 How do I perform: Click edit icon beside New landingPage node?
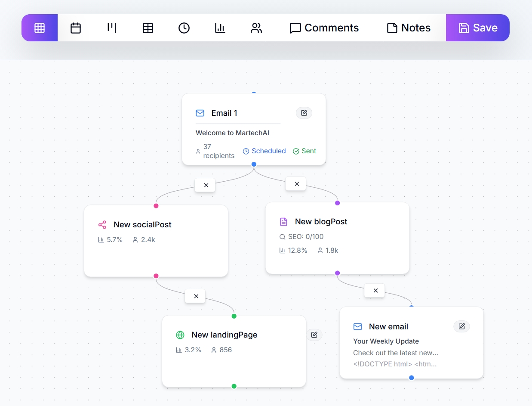pos(314,335)
